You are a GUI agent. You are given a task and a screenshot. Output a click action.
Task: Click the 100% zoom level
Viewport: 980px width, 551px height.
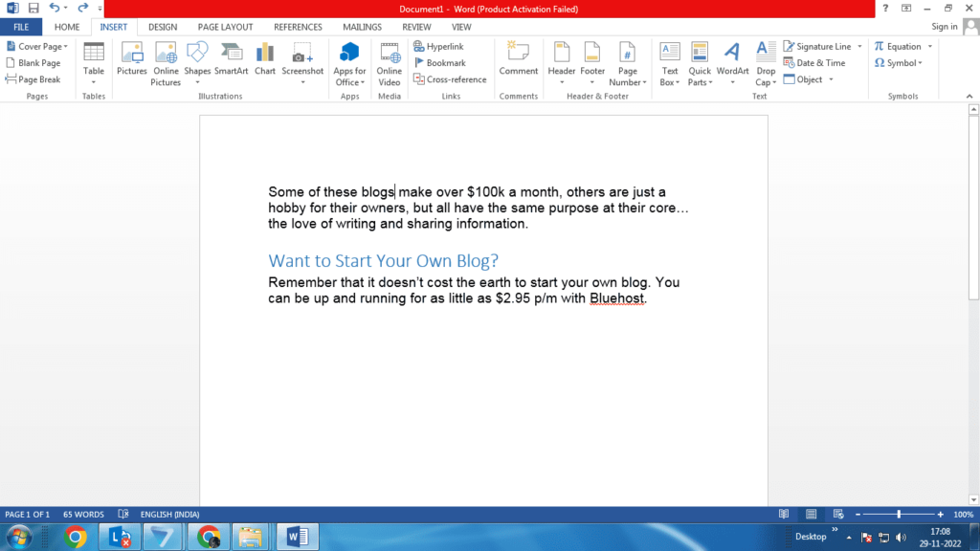[963, 514]
